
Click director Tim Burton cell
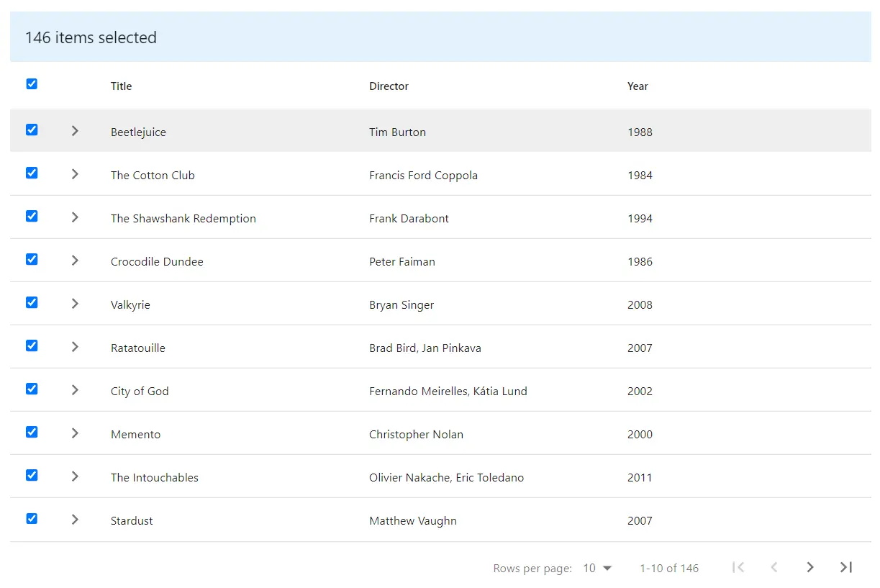tap(397, 132)
